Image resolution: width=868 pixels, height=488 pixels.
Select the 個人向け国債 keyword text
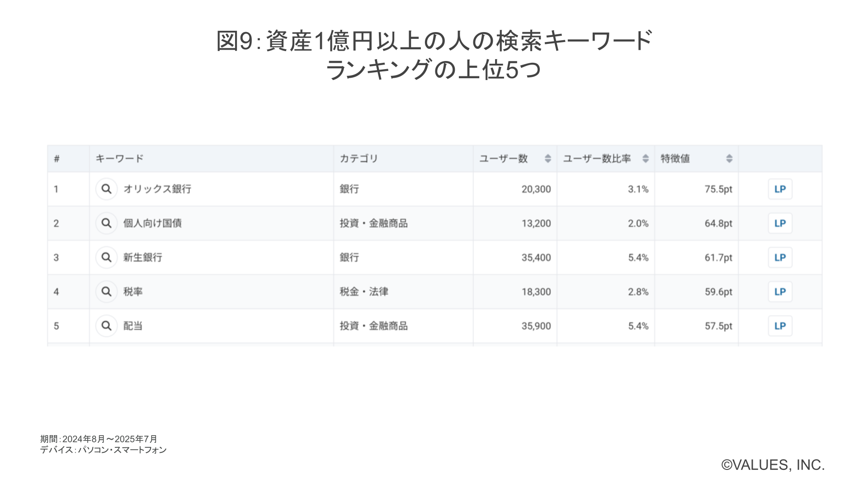[x=152, y=223]
